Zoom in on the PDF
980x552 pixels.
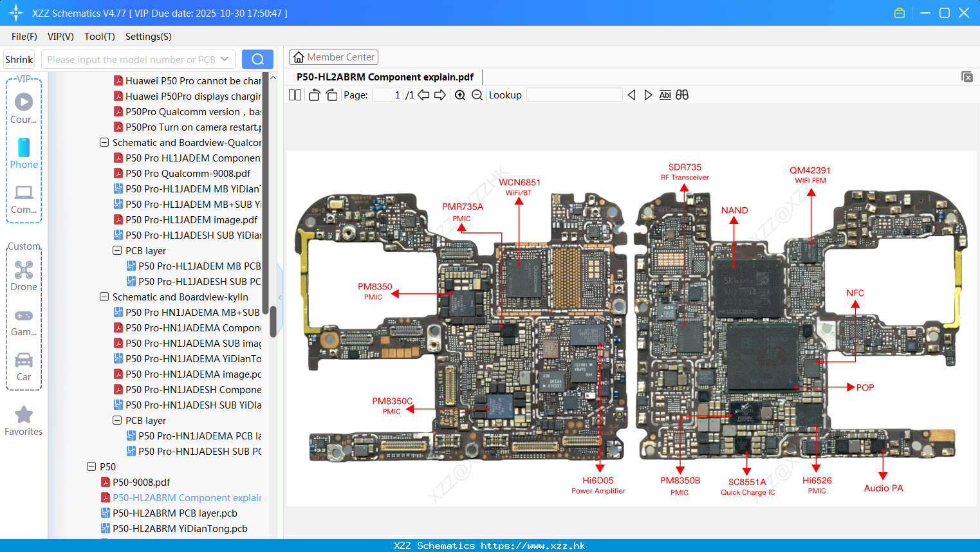pos(460,95)
